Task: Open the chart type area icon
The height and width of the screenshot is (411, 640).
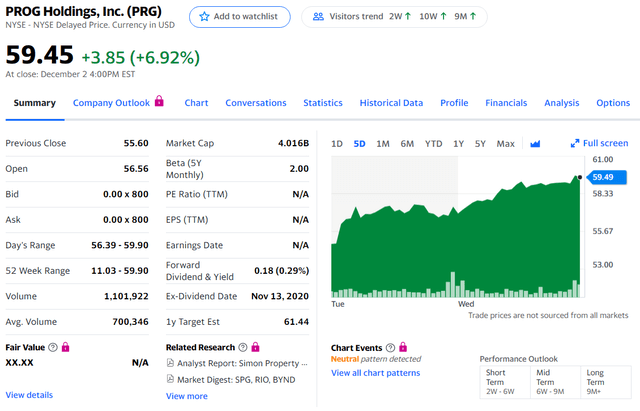Action: (x=535, y=144)
